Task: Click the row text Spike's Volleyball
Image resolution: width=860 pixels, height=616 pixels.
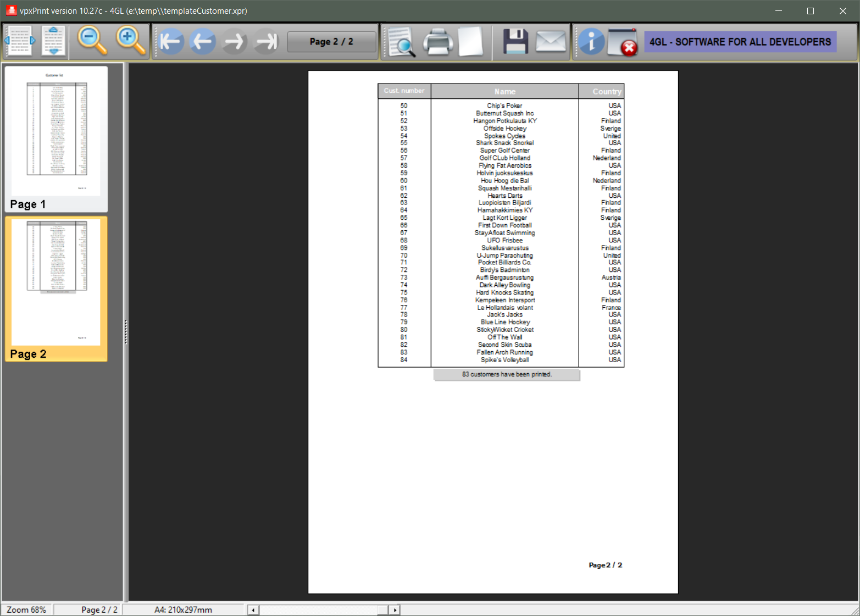Action: click(505, 360)
